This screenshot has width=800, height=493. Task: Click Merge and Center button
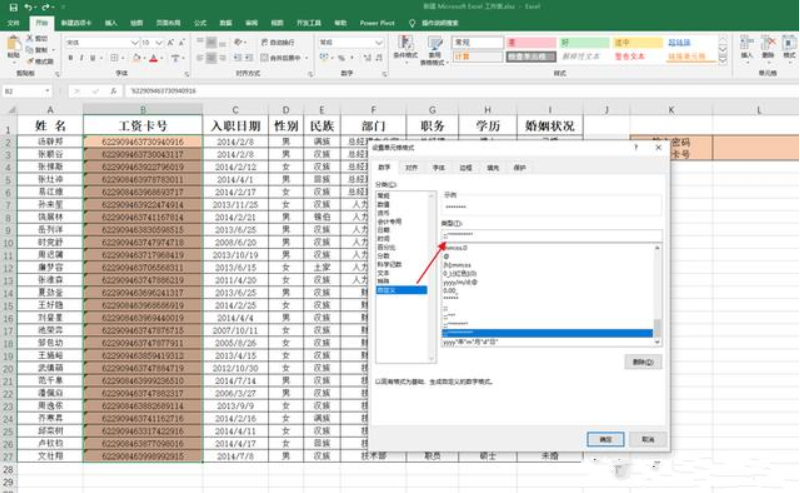point(281,58)
